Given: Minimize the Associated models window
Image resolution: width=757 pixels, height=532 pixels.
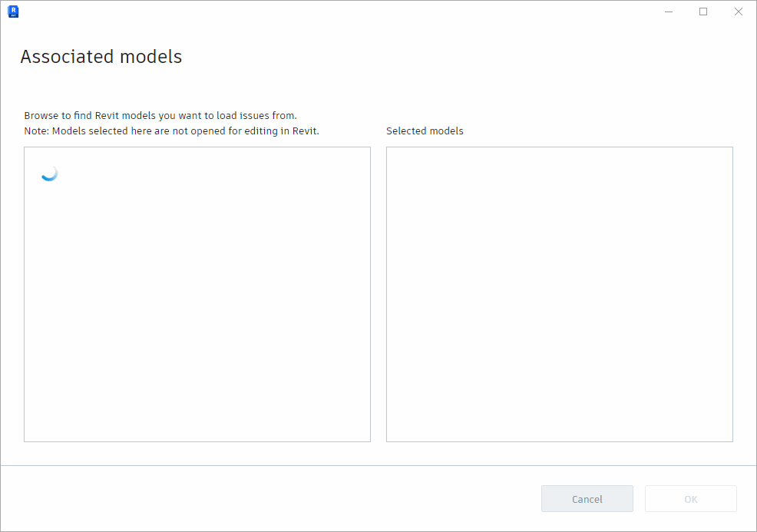Looking at the screenshot, I should 667,12.
